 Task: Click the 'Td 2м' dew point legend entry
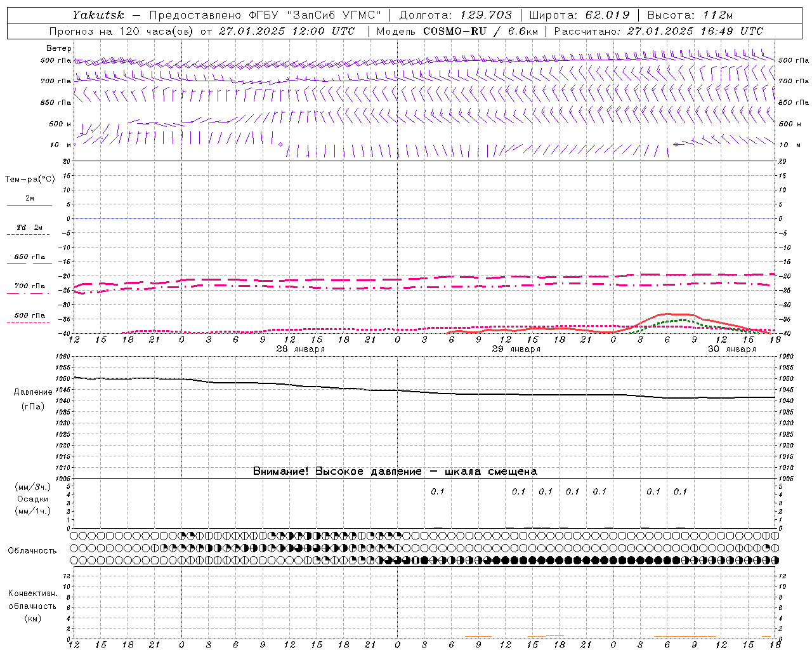point(30,227)
